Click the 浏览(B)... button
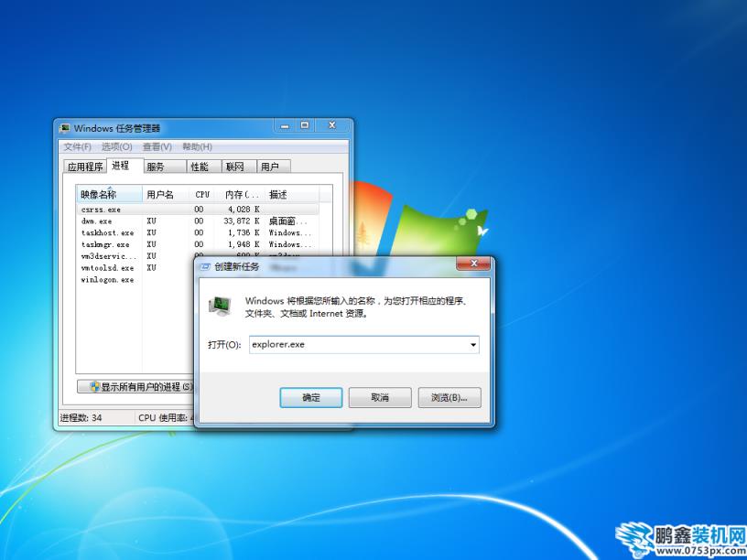The image size is (747, 560). tap(449, 398)
